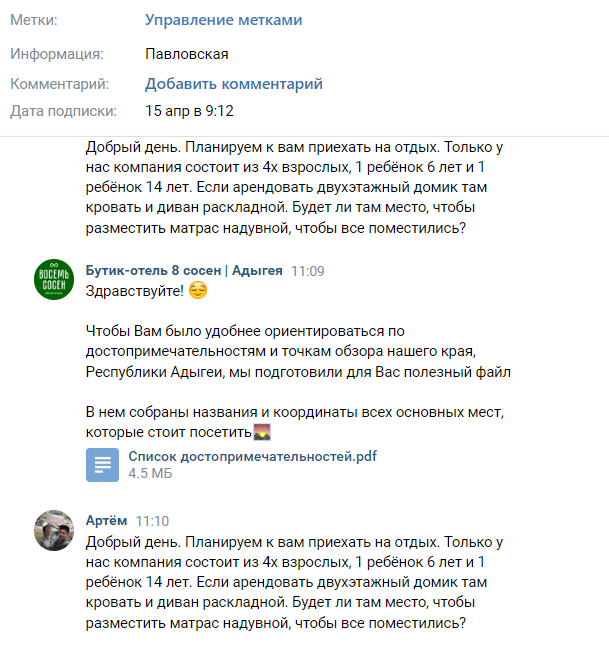Click Артём's profile photo
Viewport: 609px width, 645px height.
pos(54,530)
